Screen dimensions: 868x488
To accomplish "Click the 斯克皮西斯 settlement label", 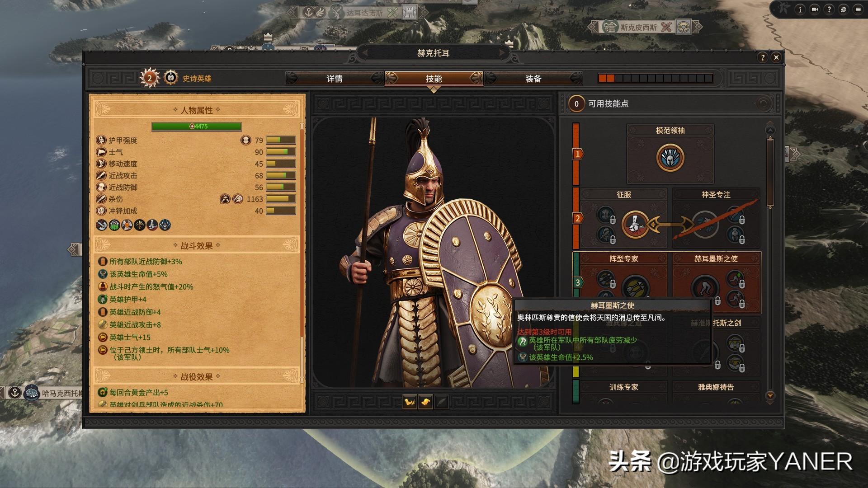I will tap(638, 27).
